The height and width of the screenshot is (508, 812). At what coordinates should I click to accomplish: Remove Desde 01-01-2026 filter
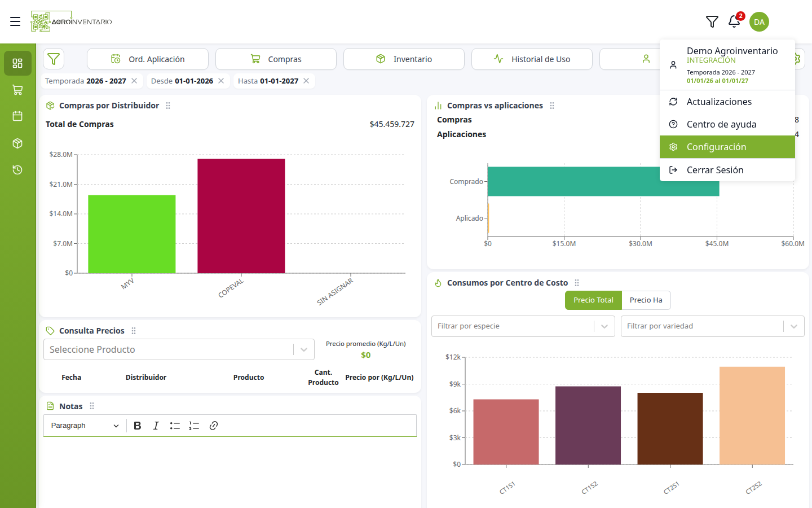pyautogui.click(x=221, y=81)
